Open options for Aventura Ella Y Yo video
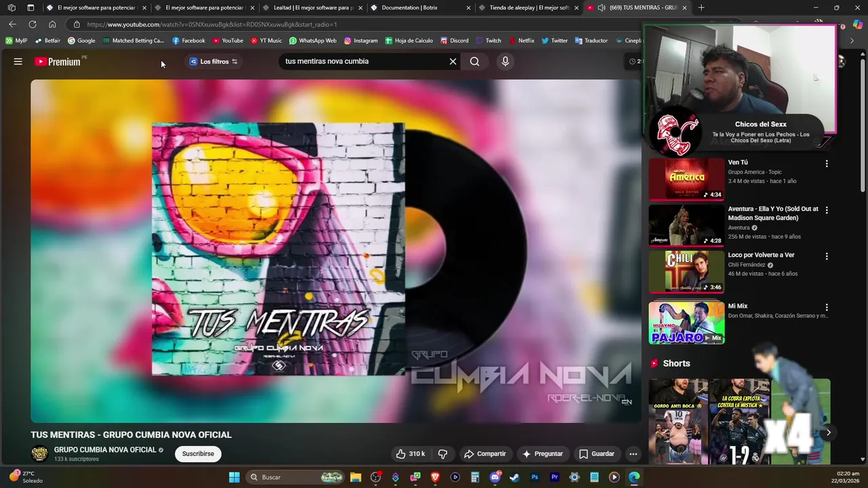This screenshot has width=868, height=488. tap(827, 210)
